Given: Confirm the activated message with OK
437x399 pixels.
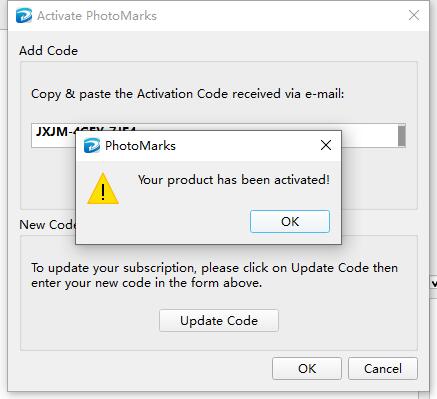Looking at the screenshot, I should [290, 221].
